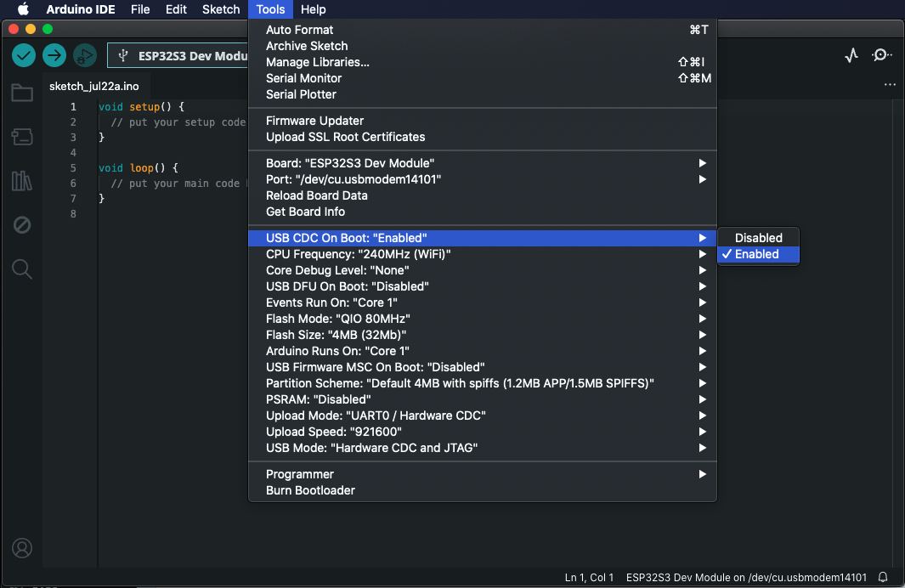Click the Ln 1, Col 1 status indicator
This screenshot has width=905, height=588.
click(589, 577)
